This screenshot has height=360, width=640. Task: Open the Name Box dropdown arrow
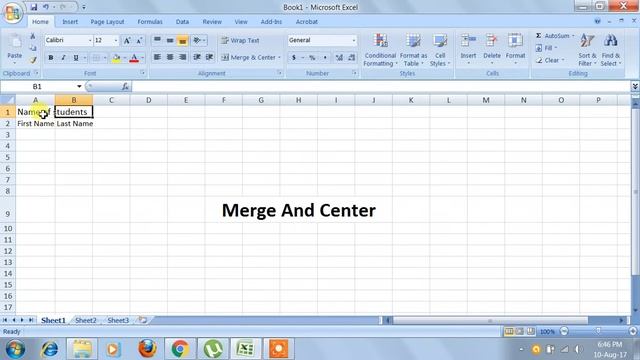coord(79,87)
